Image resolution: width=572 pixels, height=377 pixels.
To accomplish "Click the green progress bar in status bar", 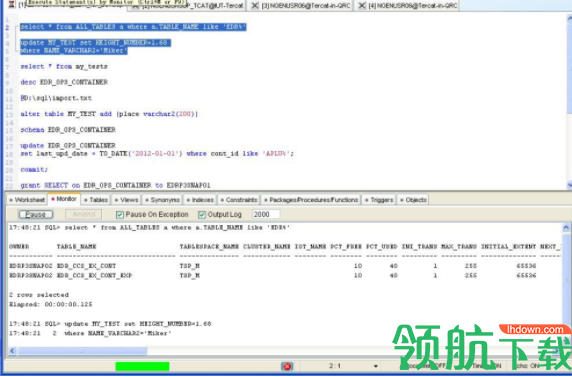I will pos(142,366).
